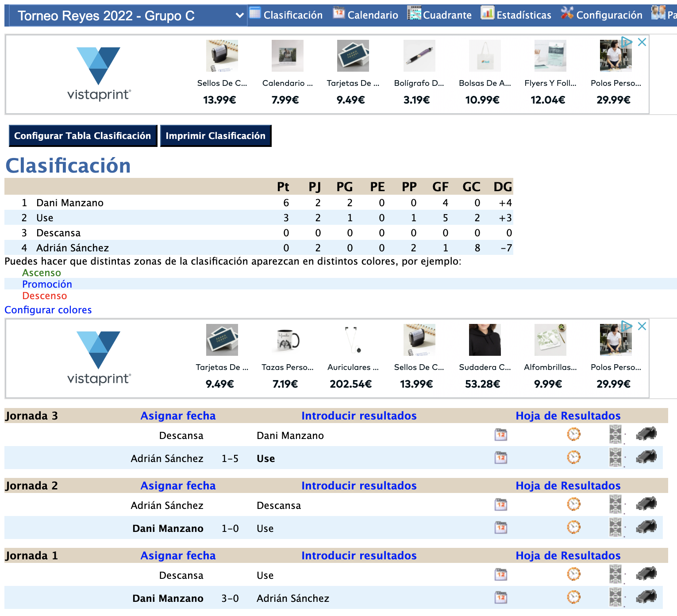This screenshot has width=677, height=616.
Task: Open pitch lineup icon for Dani Manzano 3-0 match
Action: coord(615,597)
